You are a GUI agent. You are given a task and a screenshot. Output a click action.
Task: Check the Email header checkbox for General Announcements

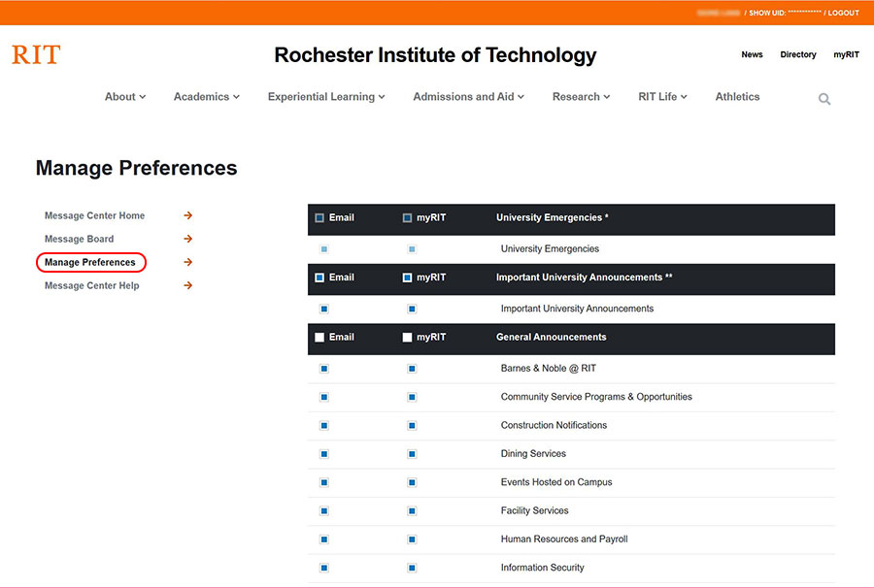(319, 338)
